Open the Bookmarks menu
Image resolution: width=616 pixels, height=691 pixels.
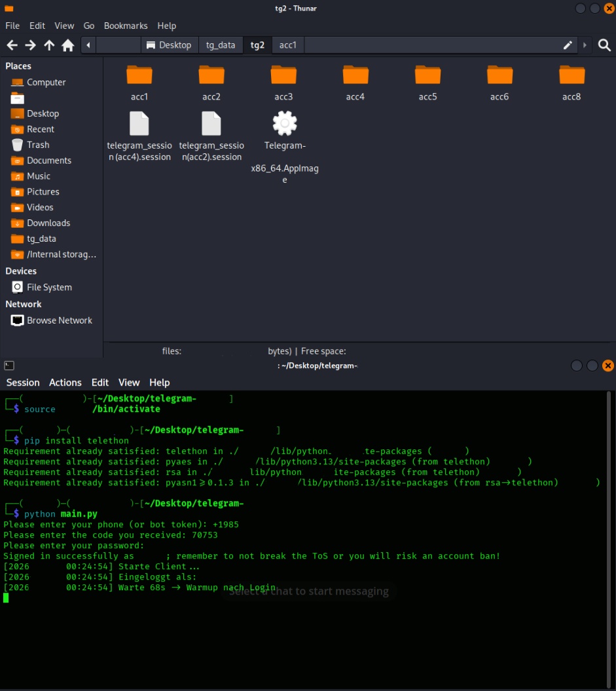[x=126, y=26]
